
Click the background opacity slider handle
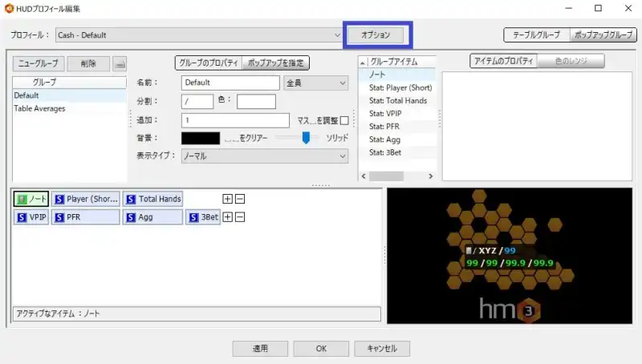[306, 138]
